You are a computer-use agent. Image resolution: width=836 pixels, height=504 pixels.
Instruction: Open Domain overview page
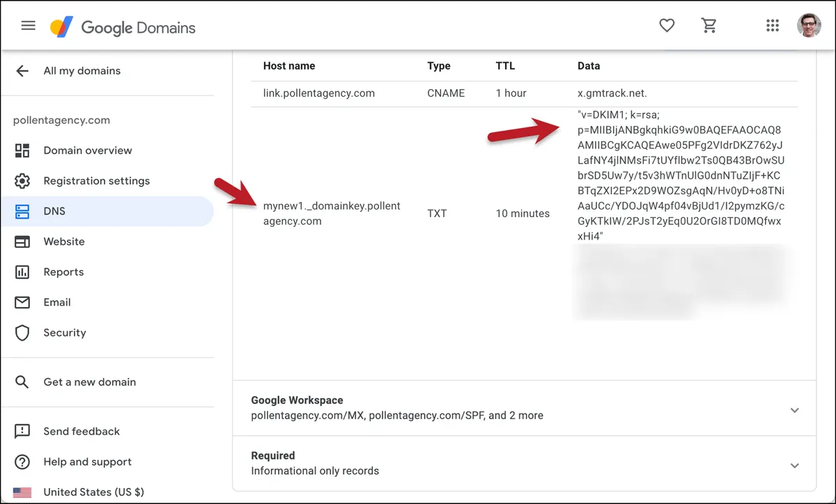(x=88, y=150)
